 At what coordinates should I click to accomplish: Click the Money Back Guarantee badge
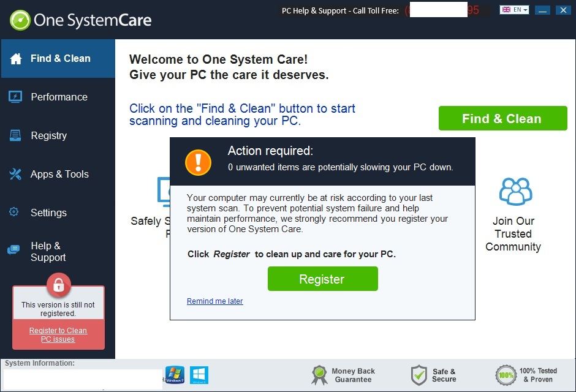[343, 375]
